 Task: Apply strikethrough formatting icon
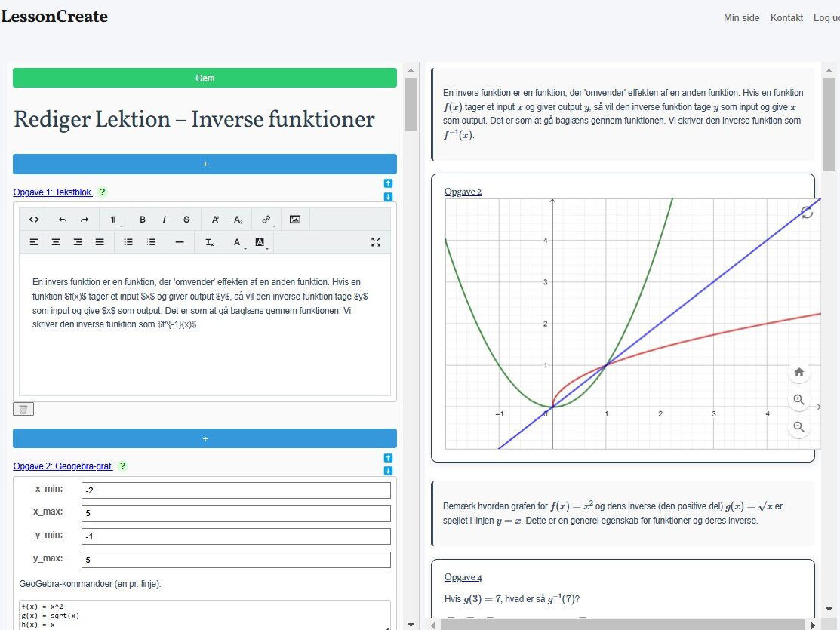coord(186,220)
